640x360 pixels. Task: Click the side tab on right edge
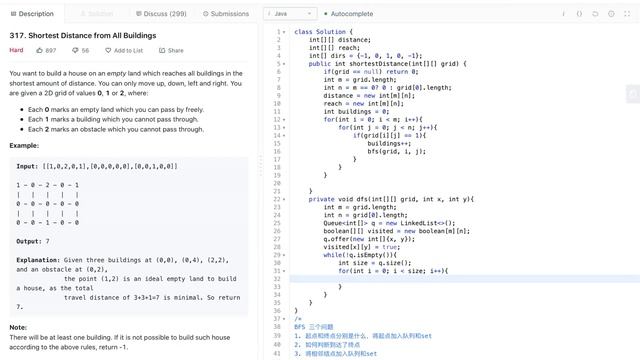633,94
